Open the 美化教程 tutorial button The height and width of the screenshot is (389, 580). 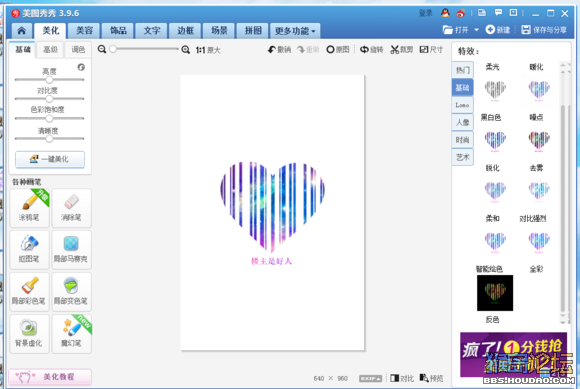tap(50, 377)
